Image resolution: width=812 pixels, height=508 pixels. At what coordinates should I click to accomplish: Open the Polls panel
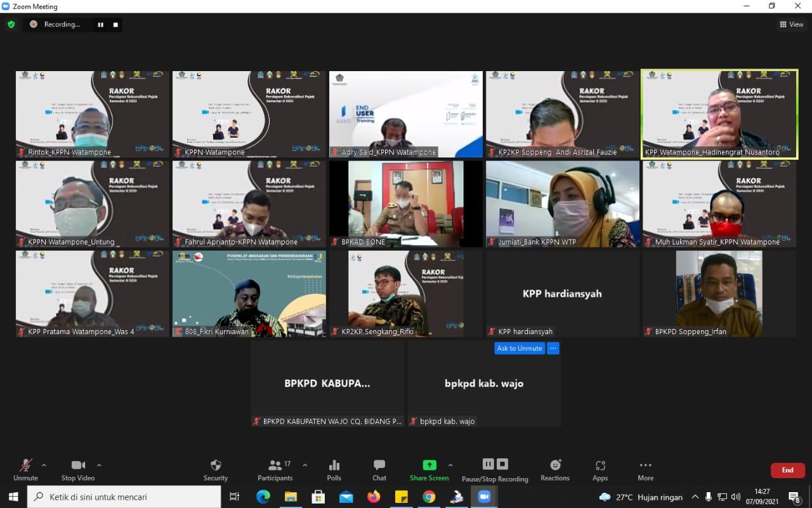(334, 470)
